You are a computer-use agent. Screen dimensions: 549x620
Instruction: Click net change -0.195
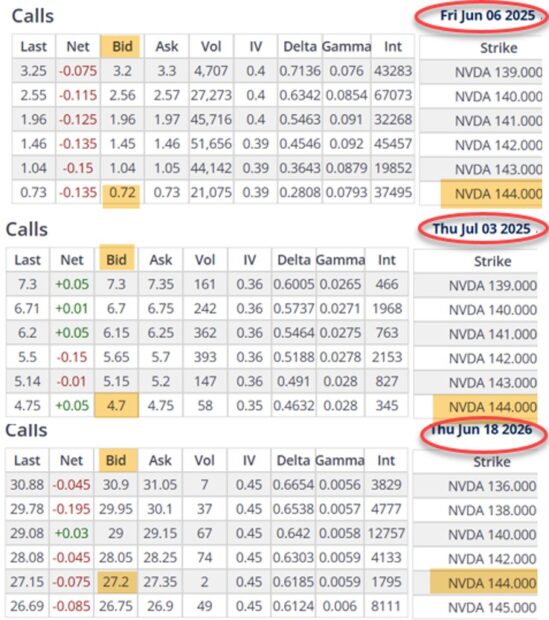coord(71,509)
